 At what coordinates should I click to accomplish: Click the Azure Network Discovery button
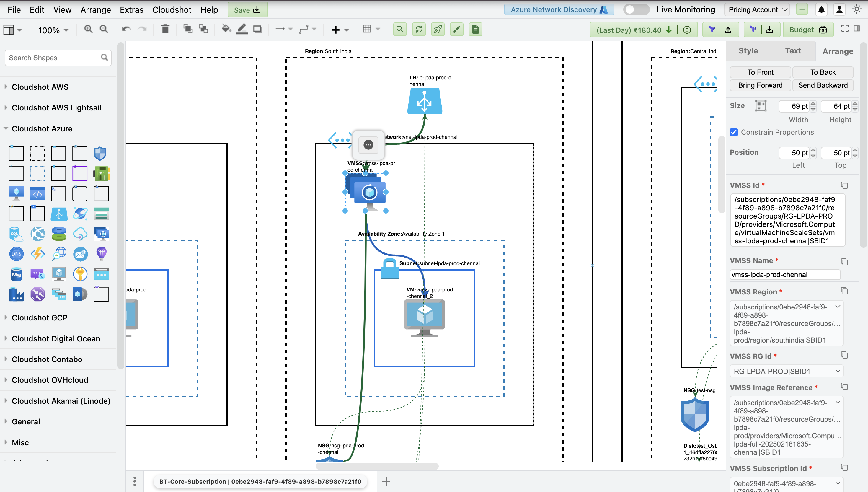click(x=559, y=9)
